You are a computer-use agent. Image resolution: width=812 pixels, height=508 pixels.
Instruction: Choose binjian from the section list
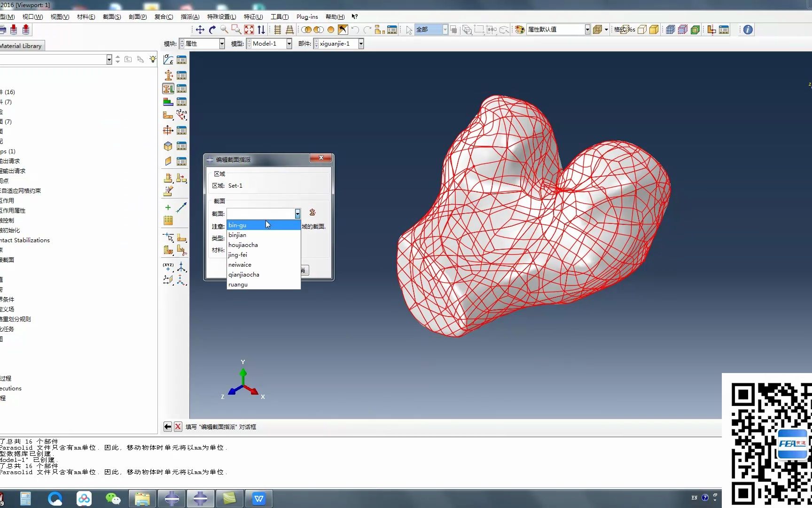coord(263,235)
